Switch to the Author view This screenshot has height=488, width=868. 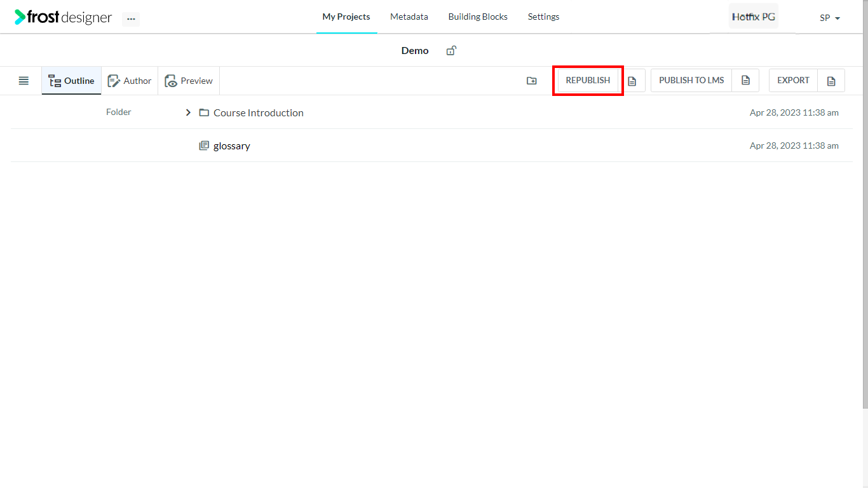click(x=130, y=81)
